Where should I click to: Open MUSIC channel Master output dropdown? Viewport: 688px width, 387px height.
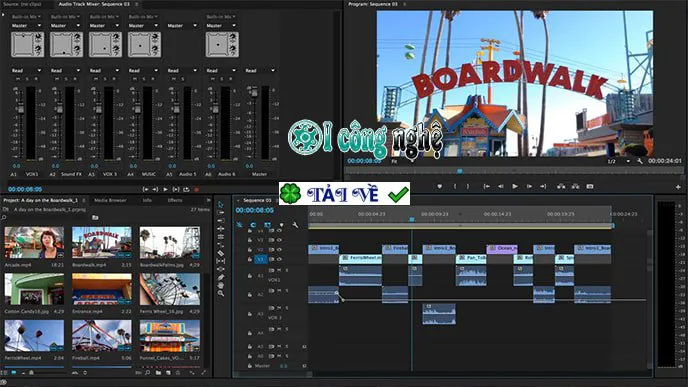[143, 25]
